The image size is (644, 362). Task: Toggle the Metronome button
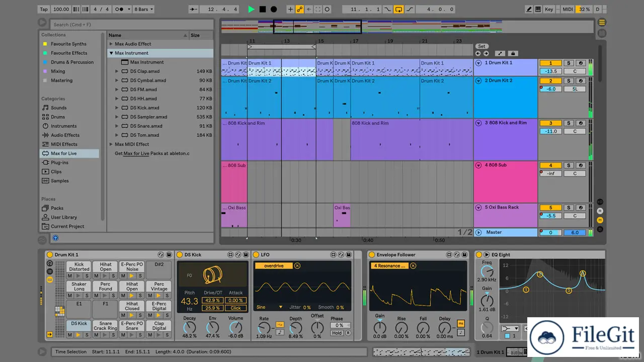(123, 9)
